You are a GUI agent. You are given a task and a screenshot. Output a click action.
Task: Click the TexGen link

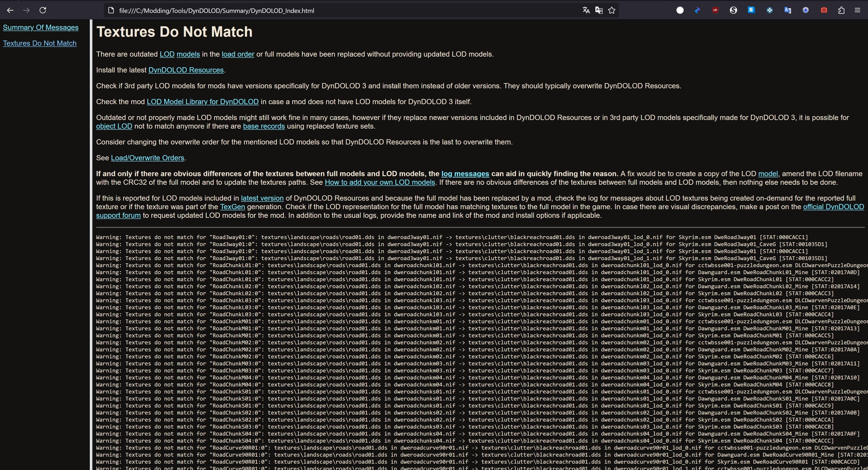[x=232, y=207]
